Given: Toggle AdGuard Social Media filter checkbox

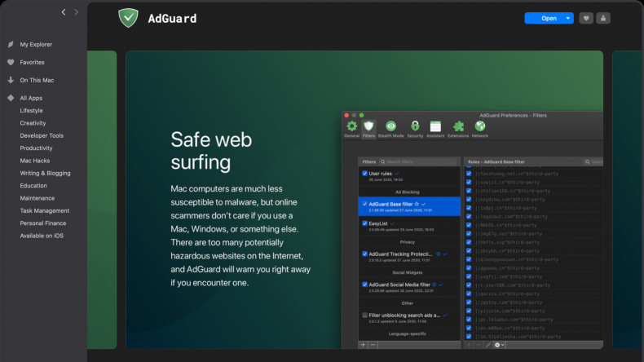Looking at the screenshot, I should [x=364, y=285].
